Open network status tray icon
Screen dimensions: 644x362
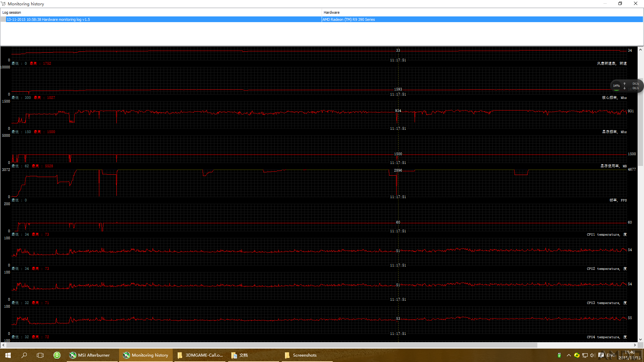(x=585, y=355)
